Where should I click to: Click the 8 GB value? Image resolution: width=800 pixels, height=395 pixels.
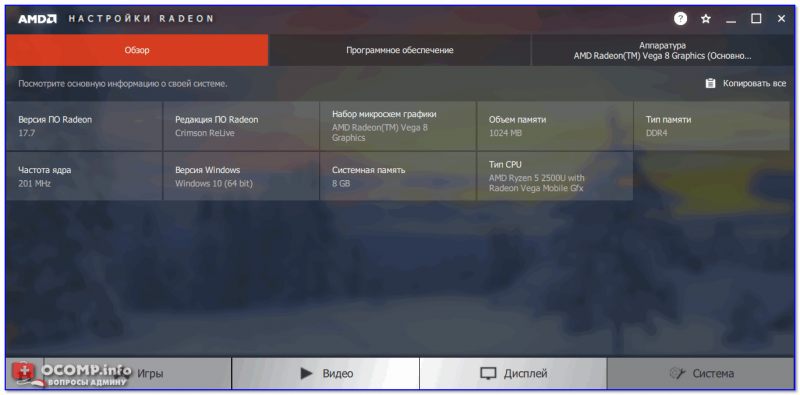click(x=341, y=183)
